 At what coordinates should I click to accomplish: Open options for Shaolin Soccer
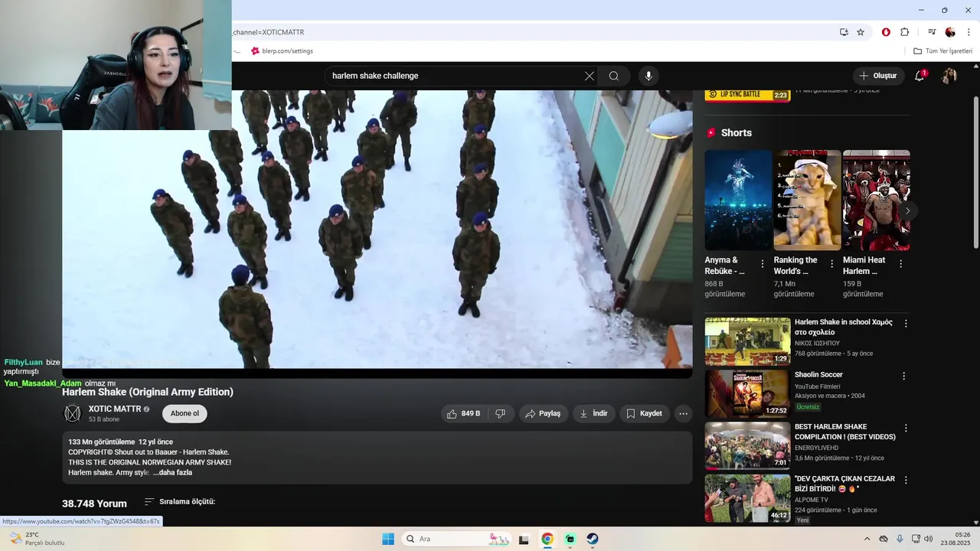(903, 376)
